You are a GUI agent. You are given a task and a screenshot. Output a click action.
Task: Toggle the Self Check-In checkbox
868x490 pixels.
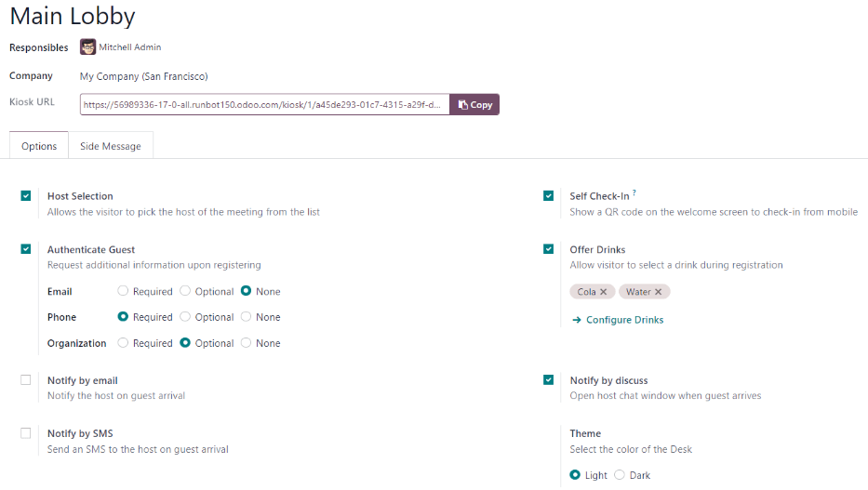point(549,196)
